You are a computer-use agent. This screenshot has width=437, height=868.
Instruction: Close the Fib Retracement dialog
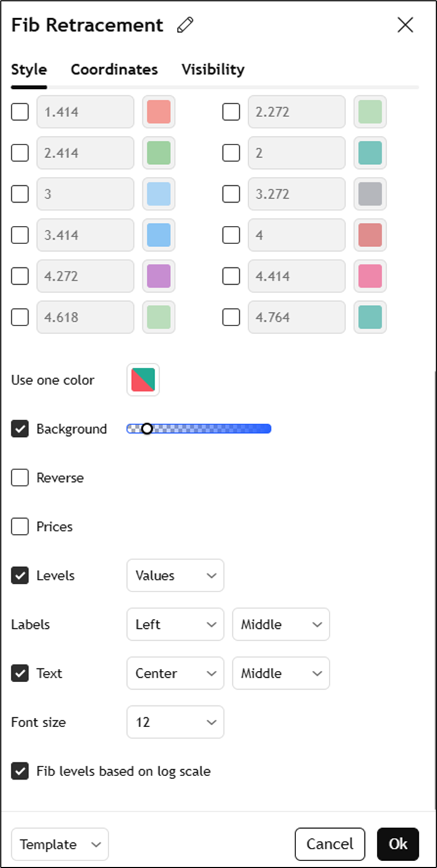405,25
